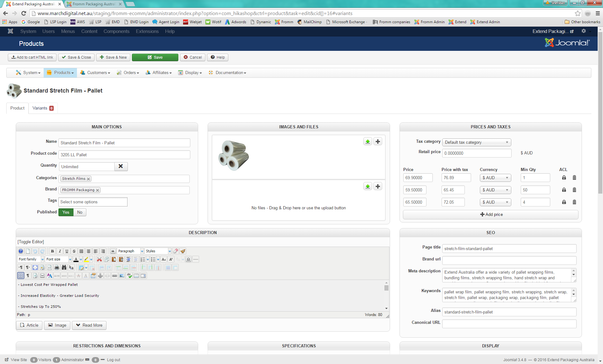Viewport: 603px width, 364px height.
Task: Click the editor's spellcheck icon
Action: click(129, 276)
